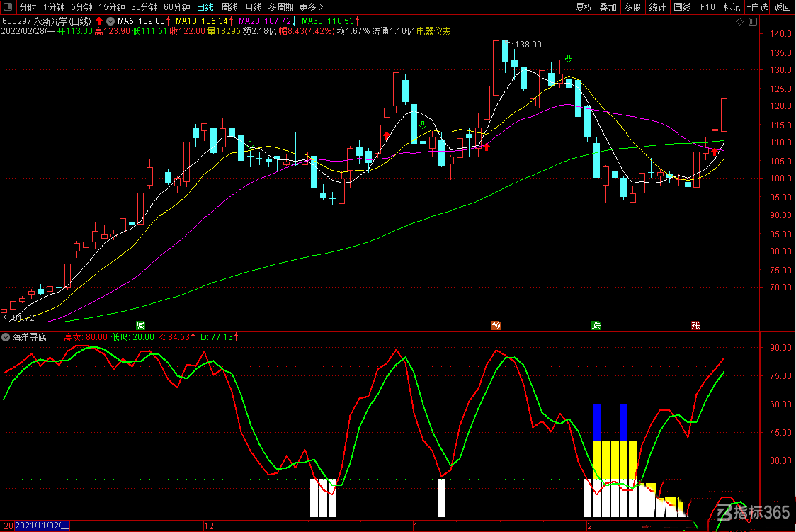The height and width of the screenshot is (532, 796).
Task: Click the D: 77.13 indicator value
Action: 216,337
